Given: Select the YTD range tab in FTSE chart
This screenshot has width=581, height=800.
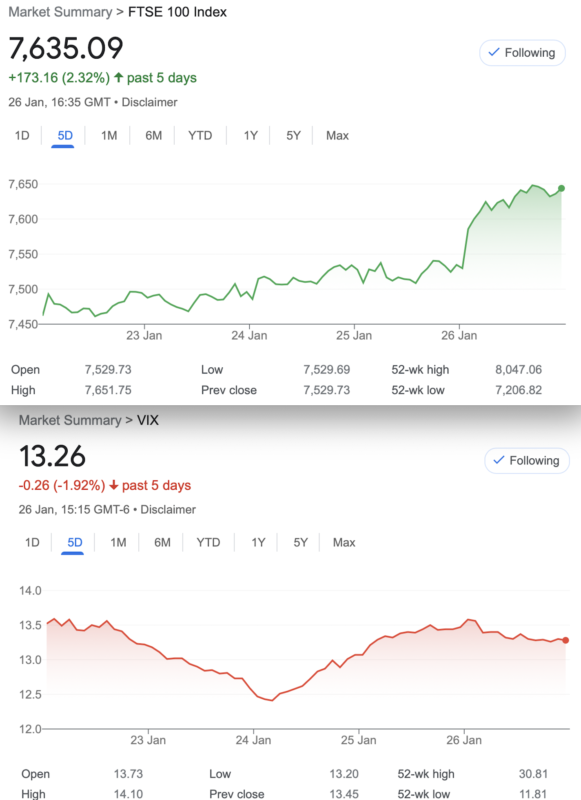Looking at the screenshot, I should (200, 136).
